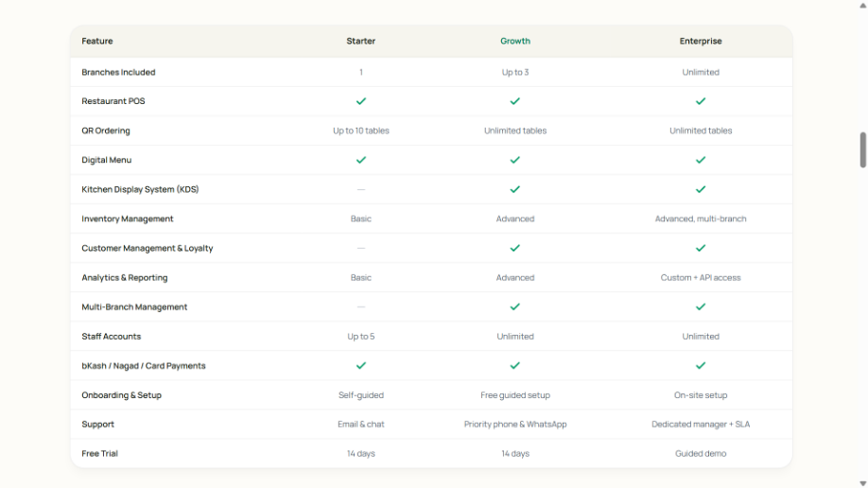868x488 pixels.
Task: Click the scrollbar up arrow
Action: [x=862, y=5]
